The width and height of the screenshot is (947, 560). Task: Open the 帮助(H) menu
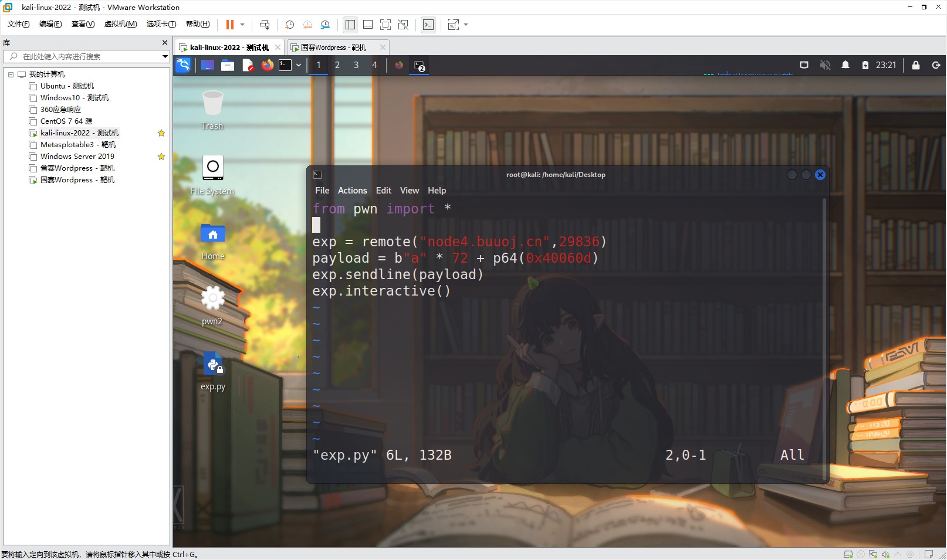pos(198,24)
